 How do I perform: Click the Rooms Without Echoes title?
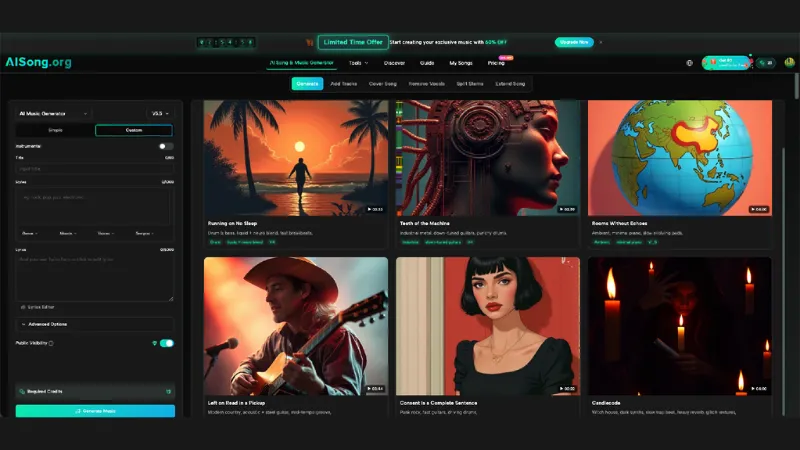pyautogui.click(x=619, y=223)
